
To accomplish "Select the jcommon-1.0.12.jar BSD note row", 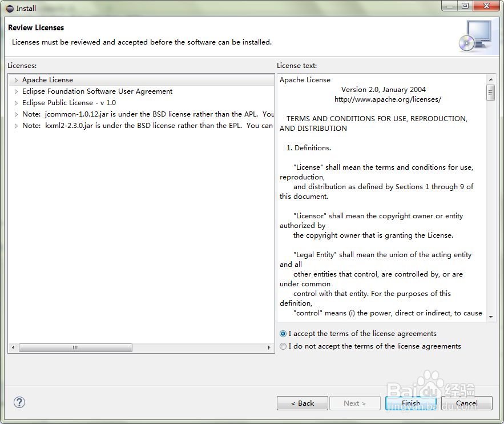I will click(142, 114).
